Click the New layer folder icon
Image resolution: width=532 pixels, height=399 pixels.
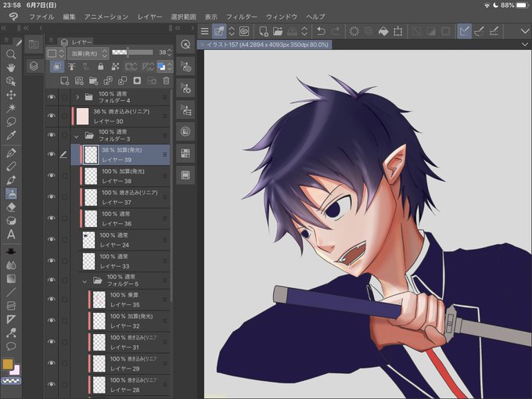tap(93, 81)
